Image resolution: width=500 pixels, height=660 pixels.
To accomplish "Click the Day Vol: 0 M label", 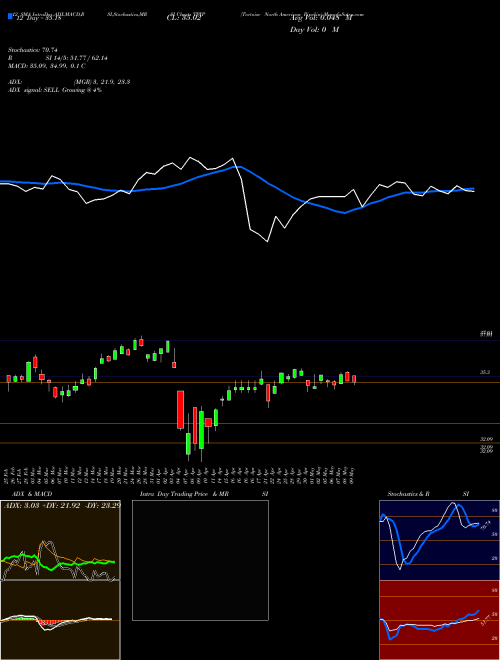I will click(314, 30).
